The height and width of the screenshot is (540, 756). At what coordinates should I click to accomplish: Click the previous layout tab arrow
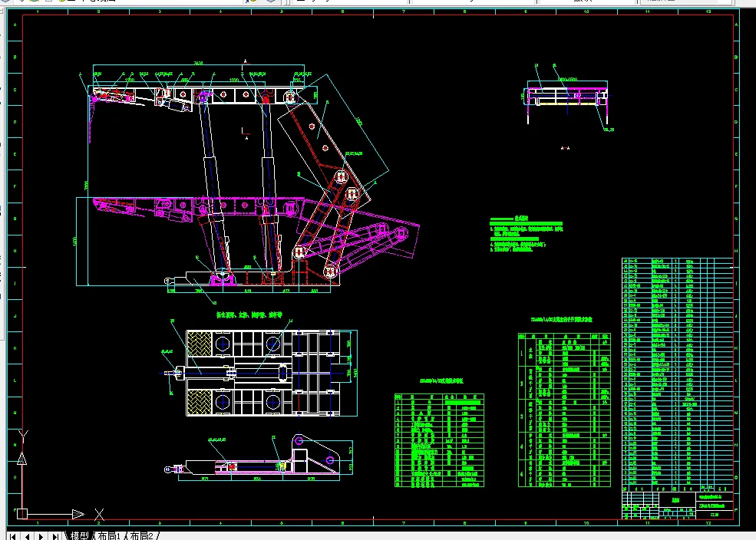coord(27,535)
